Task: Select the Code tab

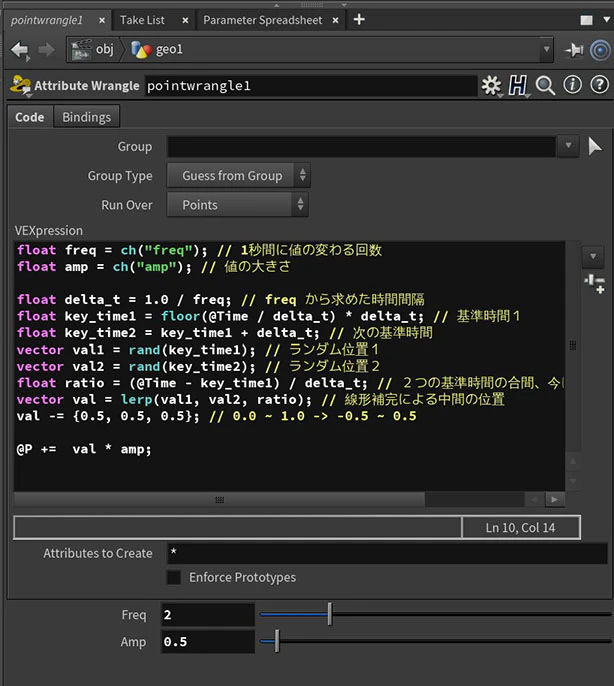Action: click(x=30, y=117)
